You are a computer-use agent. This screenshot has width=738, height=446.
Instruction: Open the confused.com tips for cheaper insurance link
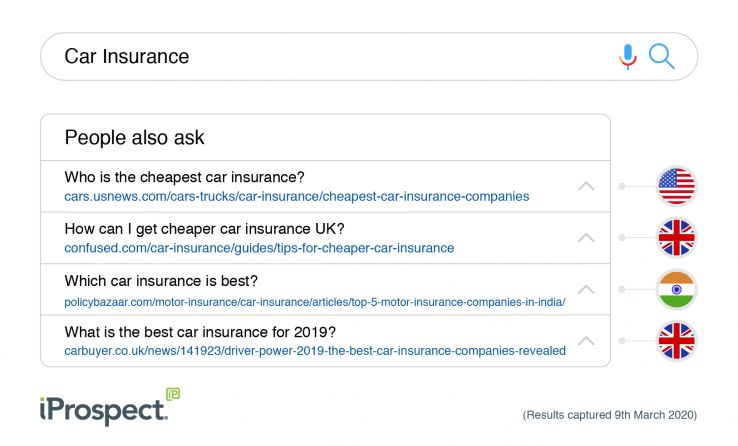coord(259,248)
